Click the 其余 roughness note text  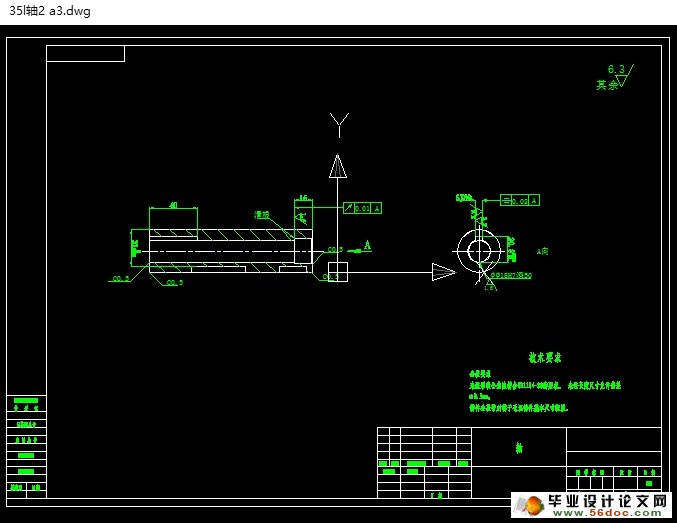[x=607, y=85]
